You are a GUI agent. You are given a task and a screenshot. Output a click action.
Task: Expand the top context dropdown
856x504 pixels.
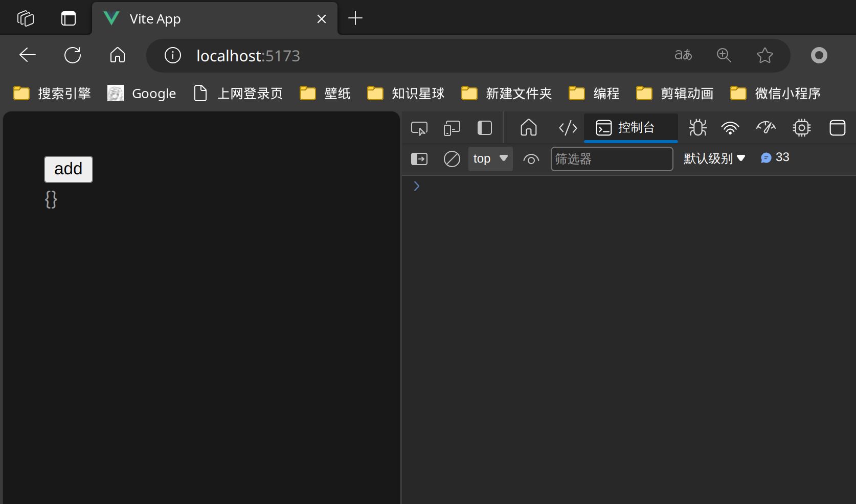pos(490,159)
